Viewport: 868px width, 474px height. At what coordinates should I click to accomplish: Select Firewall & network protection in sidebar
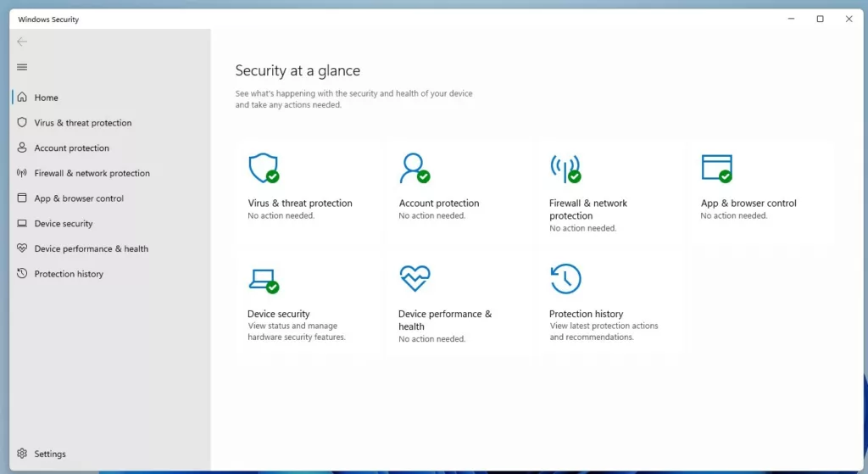pyautogui.click(x=92, y=173)
